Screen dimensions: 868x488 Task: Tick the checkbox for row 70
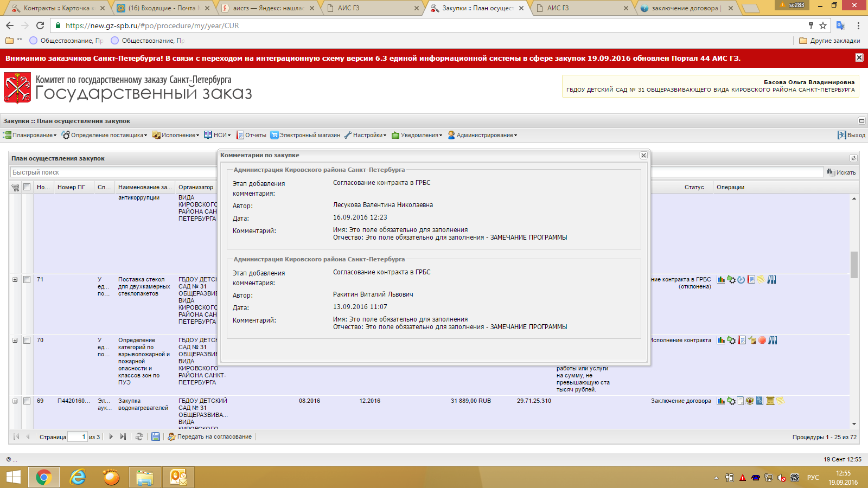click(27, 341)
